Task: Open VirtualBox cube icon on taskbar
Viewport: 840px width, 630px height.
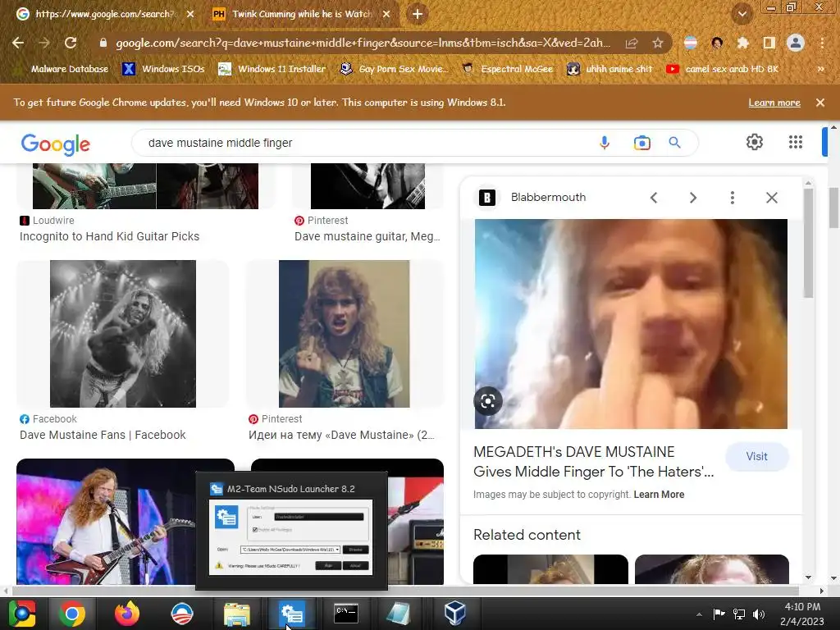Action: [454, 614]
